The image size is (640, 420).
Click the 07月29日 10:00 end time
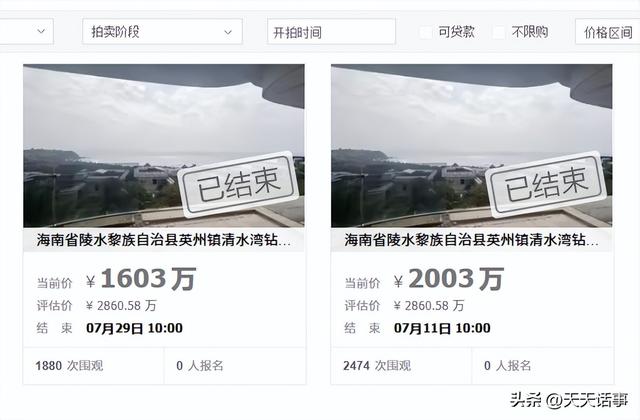tap(134, 328)
